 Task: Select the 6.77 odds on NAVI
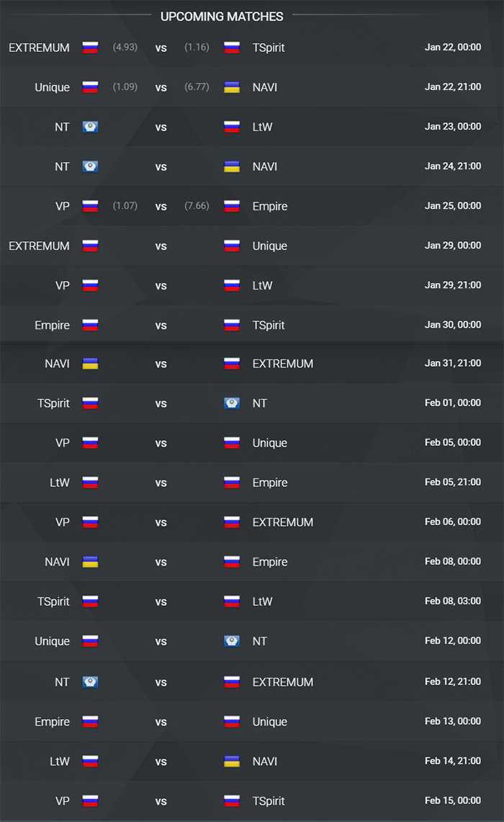pos(197,87)
